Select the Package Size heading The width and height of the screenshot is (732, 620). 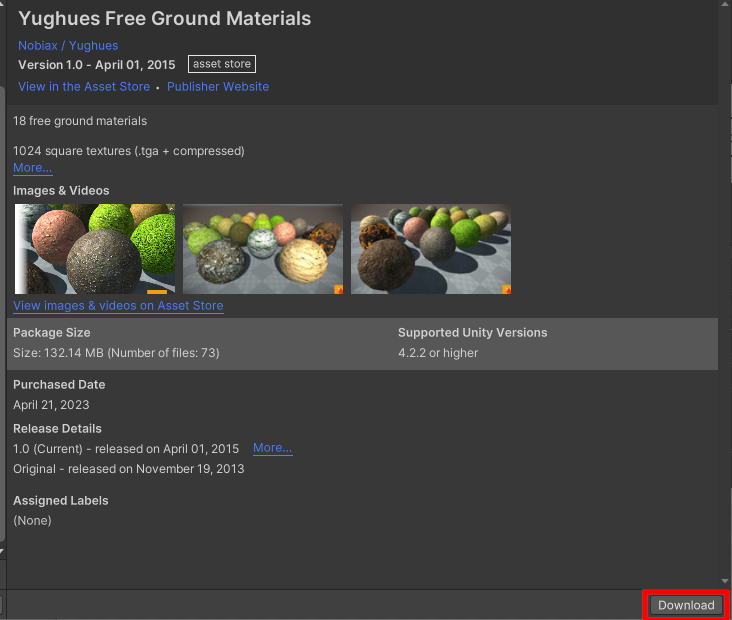[52, 332]
